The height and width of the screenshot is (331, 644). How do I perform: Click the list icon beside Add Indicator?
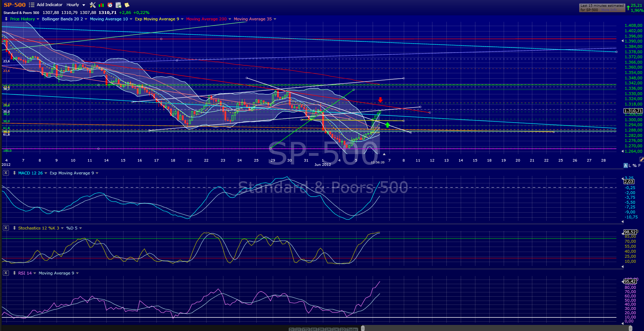32,5
